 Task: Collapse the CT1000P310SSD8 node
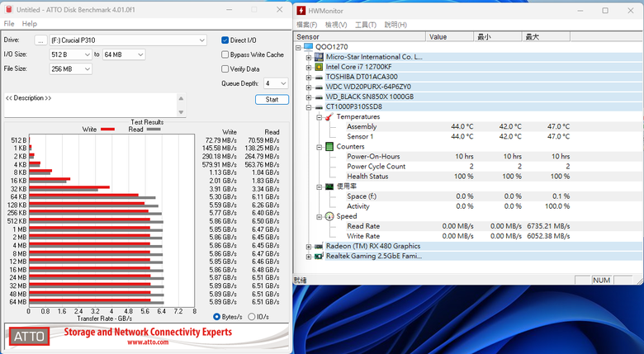(x=309, y=107)
